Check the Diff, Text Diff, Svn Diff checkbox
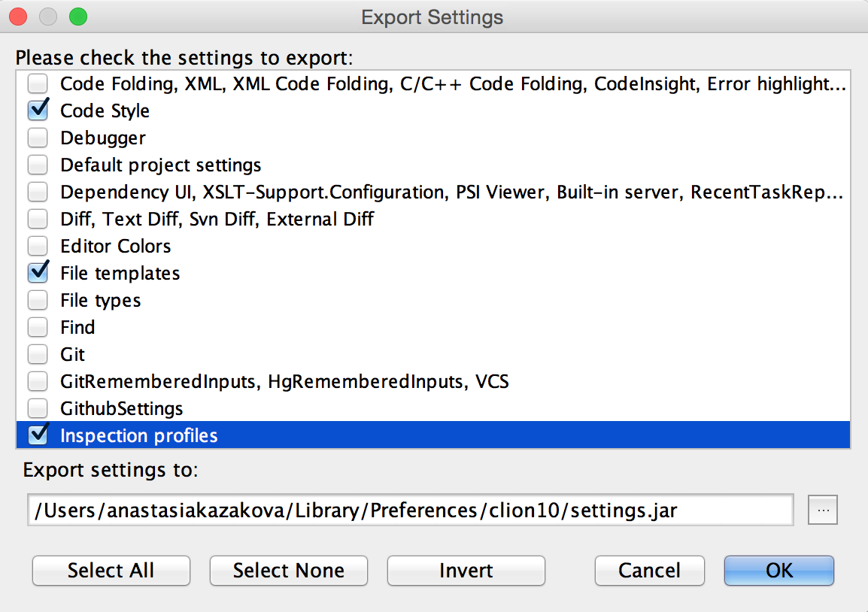This screenshot has height=612, width=868. point(38,219)
